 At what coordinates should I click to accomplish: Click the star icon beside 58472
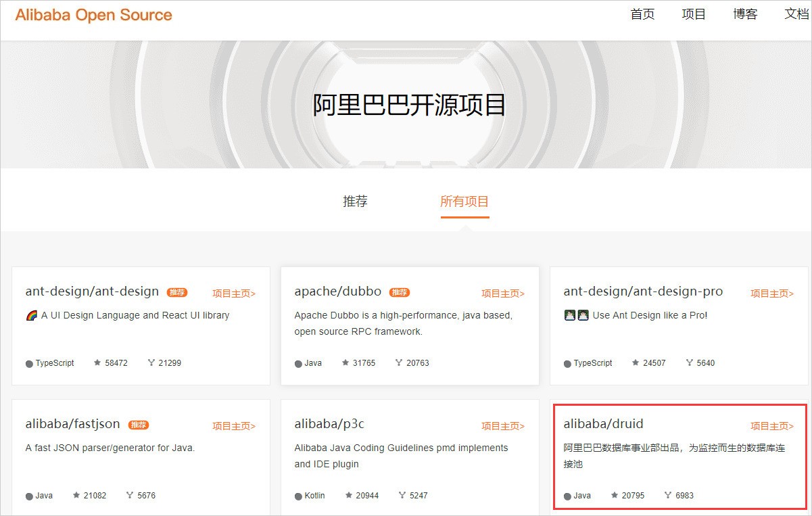(x=97, y=362)
